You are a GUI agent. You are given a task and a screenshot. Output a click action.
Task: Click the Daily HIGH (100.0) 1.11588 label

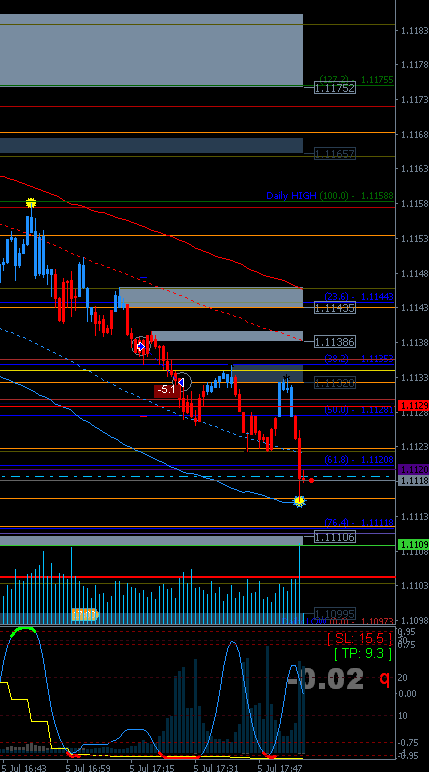pos(330,195)
